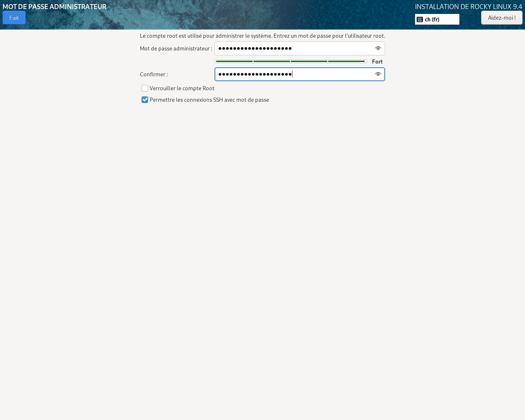Select the ch (fr) keyboard layout indicator

pyautogui.click(x=437, y=19)
